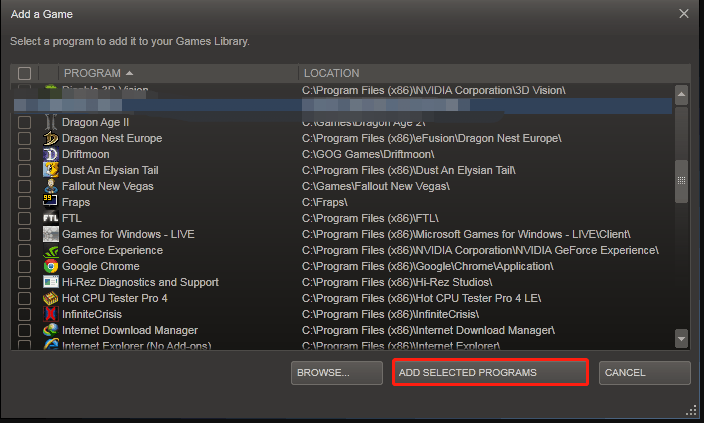Check the box for Hi-Rez Diagnostics and Support
The height and width of the screenshot is (423, 704).
tap(24, 282)
